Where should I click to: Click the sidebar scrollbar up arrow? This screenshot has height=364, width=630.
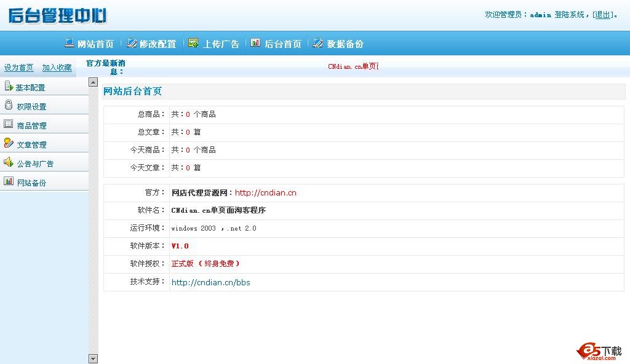coord(94,82)
